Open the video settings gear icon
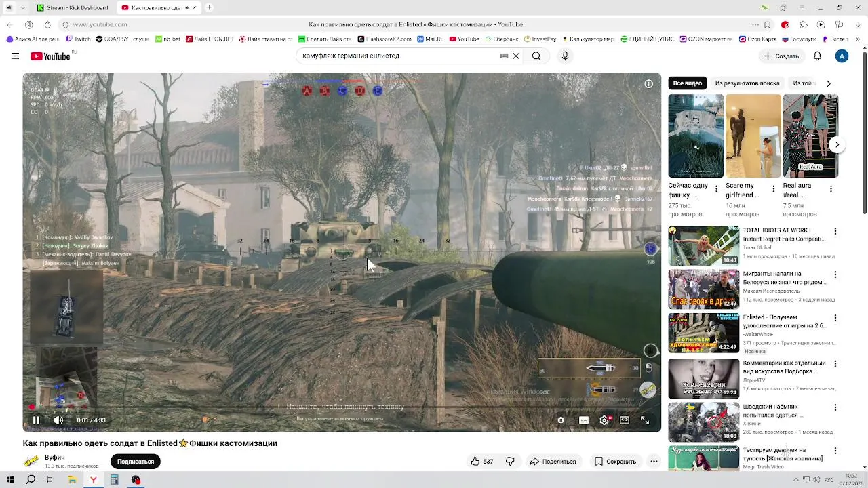This screenshot has width=868, height=488. pyautogui.click(x=604, y=420)
